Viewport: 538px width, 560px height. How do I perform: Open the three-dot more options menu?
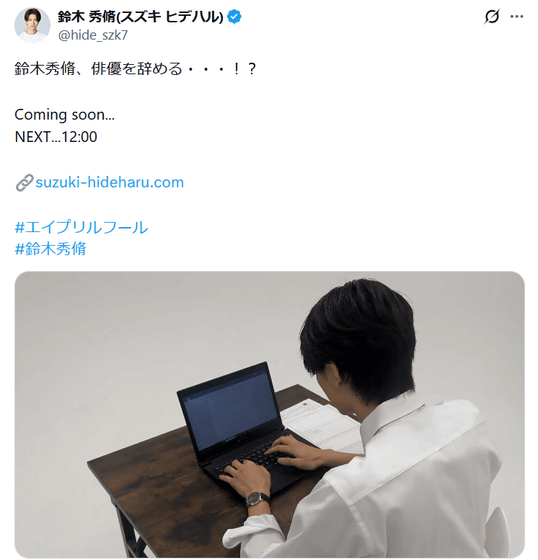(517, 16)
